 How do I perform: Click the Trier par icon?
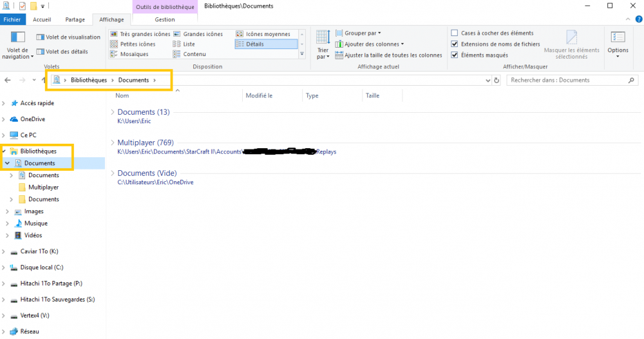[323, 39]
